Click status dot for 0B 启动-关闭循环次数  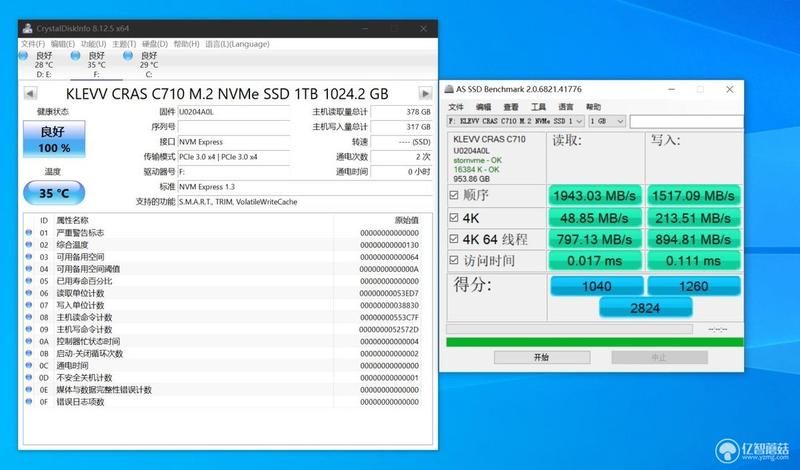[29, 354]
